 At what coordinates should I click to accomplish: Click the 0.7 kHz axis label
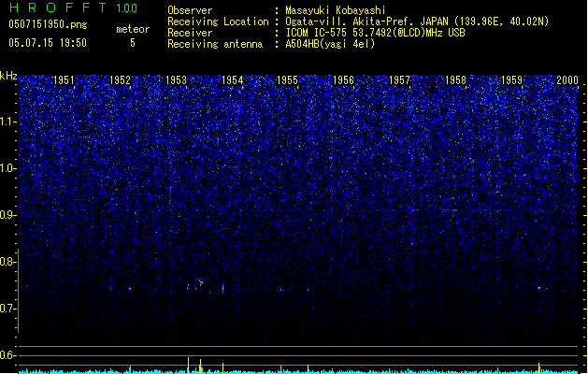(7, 309)
